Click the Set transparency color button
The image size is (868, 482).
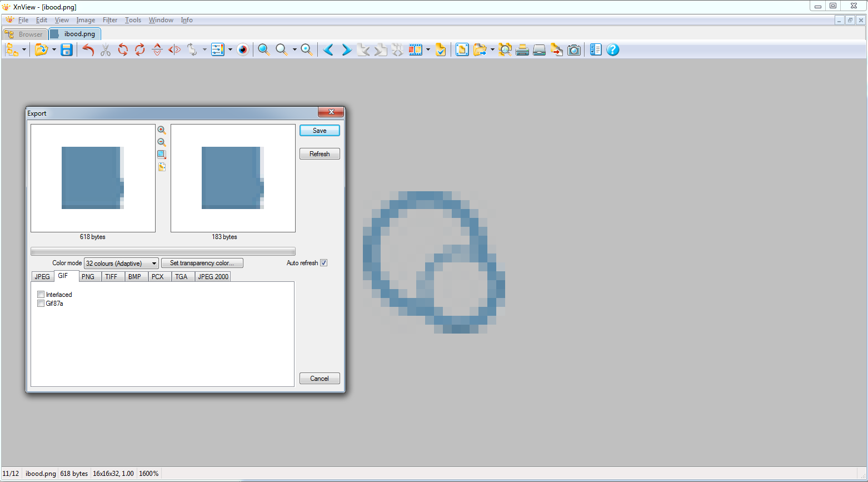point(202,264)
